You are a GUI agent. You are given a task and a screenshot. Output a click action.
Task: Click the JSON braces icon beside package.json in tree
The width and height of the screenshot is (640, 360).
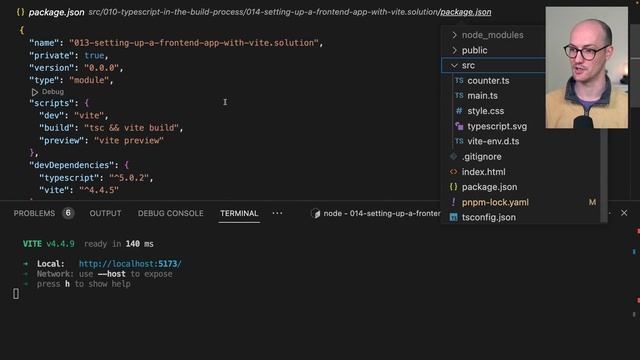[x=453, y=187]
